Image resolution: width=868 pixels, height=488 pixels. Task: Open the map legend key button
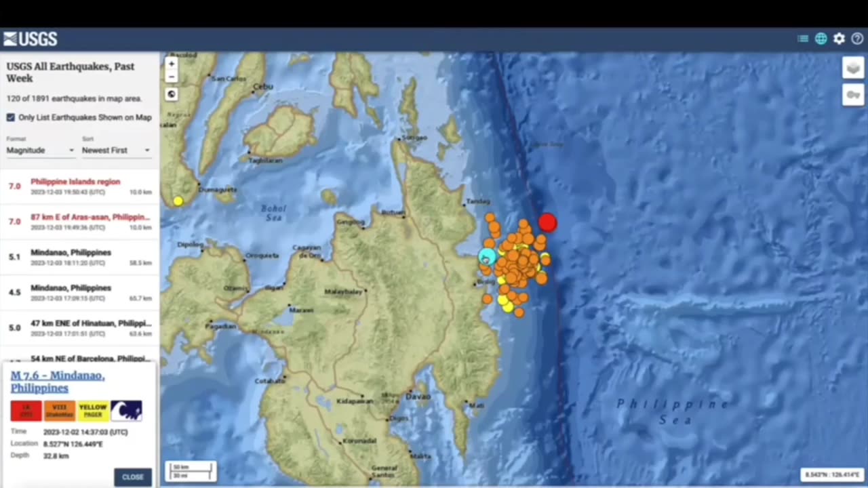(x=853, y=95)
